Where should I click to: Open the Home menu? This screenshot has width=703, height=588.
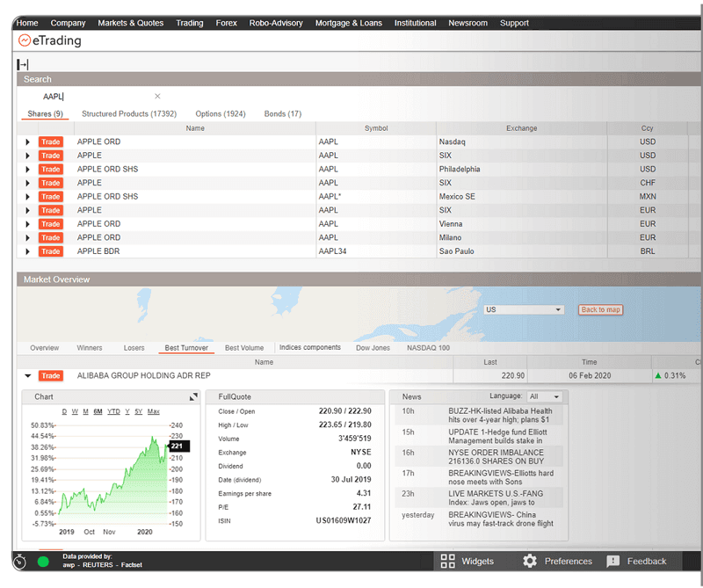click(x=27, y=23)
